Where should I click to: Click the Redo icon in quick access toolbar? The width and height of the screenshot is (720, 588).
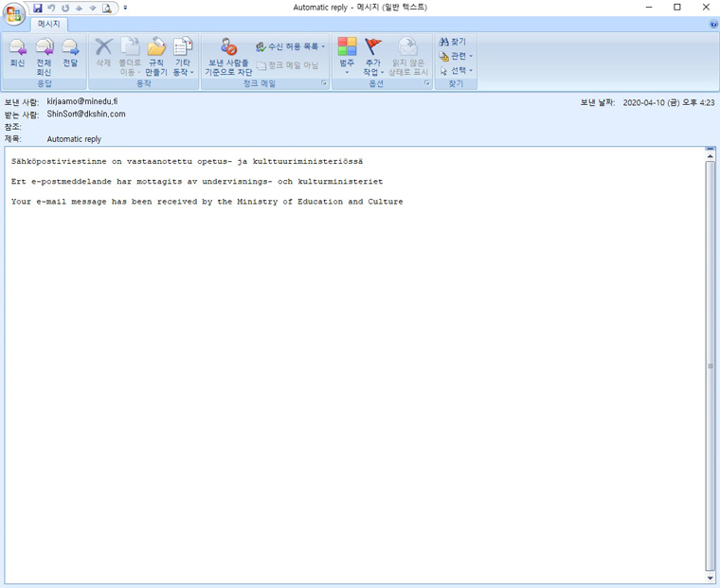pyautogui.click(x=65, y=8)
